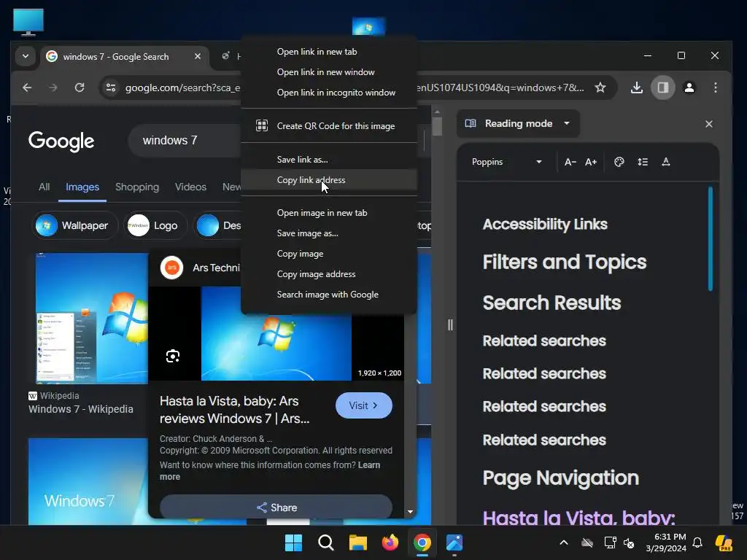The image size is (747, 560).
Task: Open Firefox from the taskbar
Action: [x=390, y=542]
